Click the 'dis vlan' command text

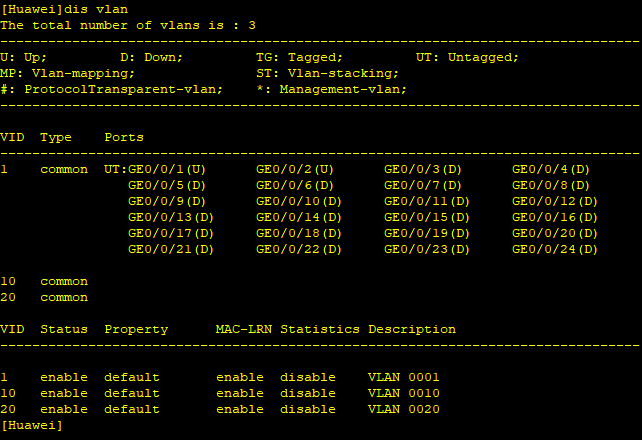point(96,9)
